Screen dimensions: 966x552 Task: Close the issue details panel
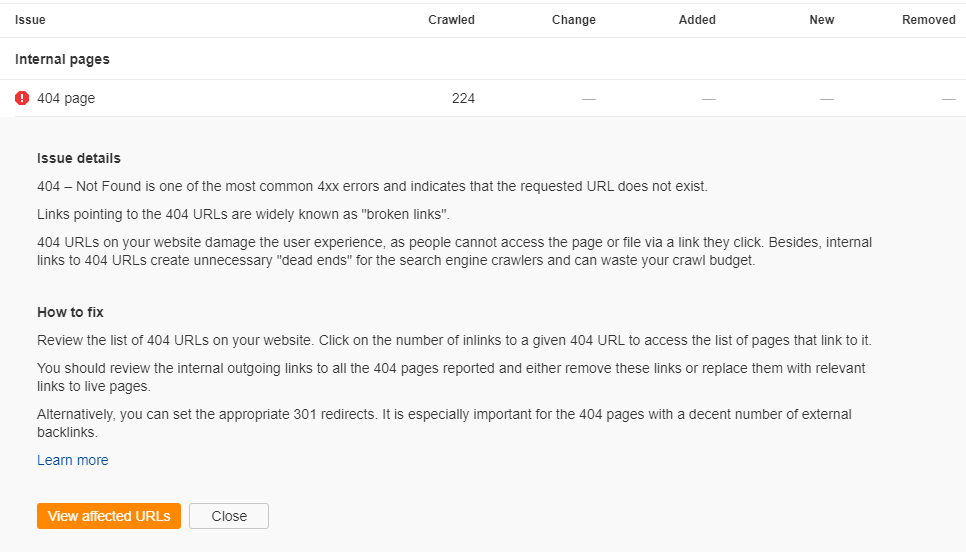pyautogui.click(x=229, y=516)
